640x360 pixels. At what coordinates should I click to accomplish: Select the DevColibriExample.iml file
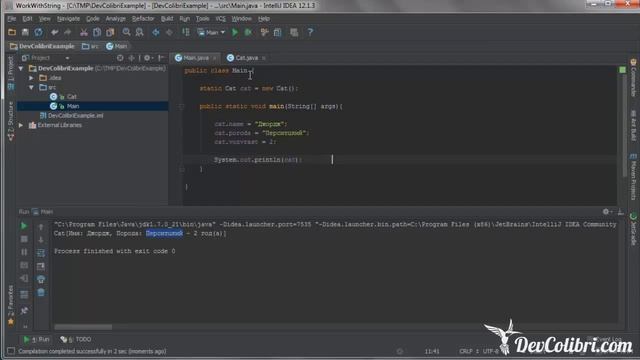click(x=71, y=116)
